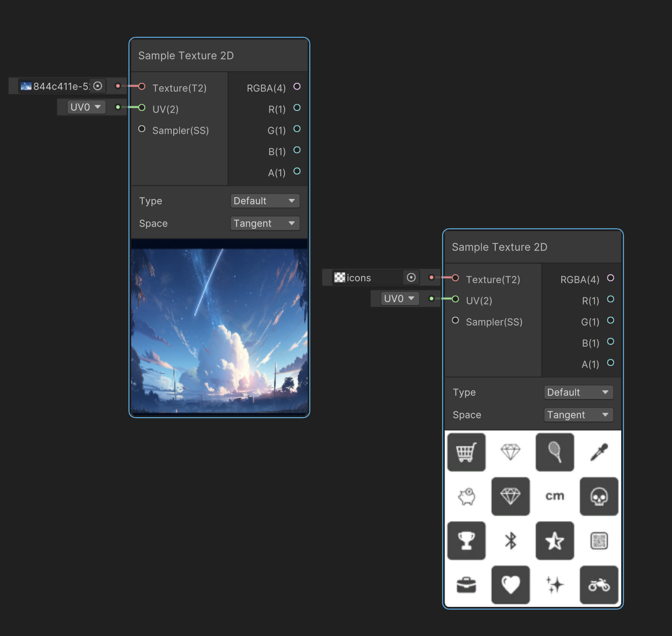Click UV(2) input port on icons node
Image resolution: width=672 pixels, height=636 pixels.
tap(456, 299)
